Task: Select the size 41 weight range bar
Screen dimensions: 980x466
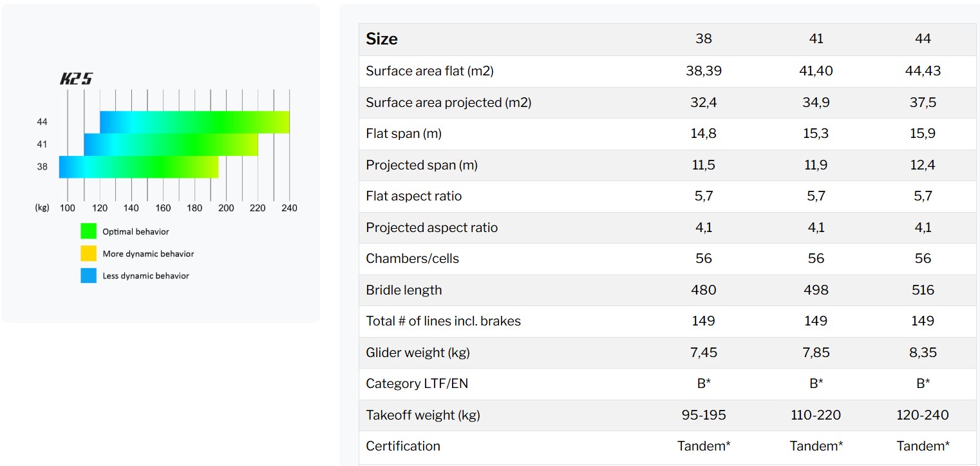Action: pyautogui.click(x=171, y=144)
